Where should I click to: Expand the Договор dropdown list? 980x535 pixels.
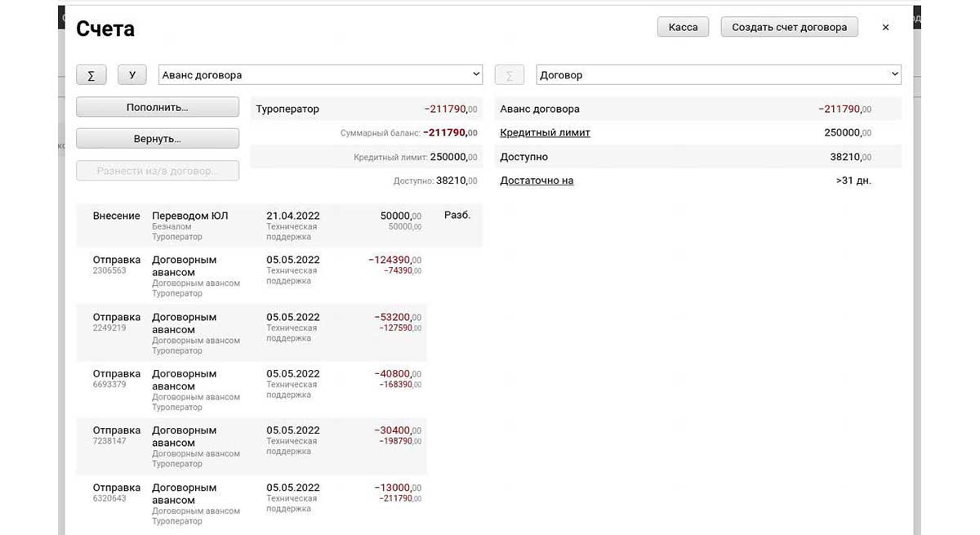(x=718, y=75)
